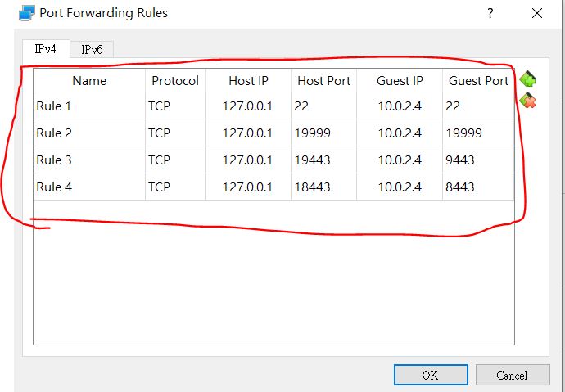565x392 pixels.
Task: Open the Protocol cell of Rule 3
Action: (175, 160)
